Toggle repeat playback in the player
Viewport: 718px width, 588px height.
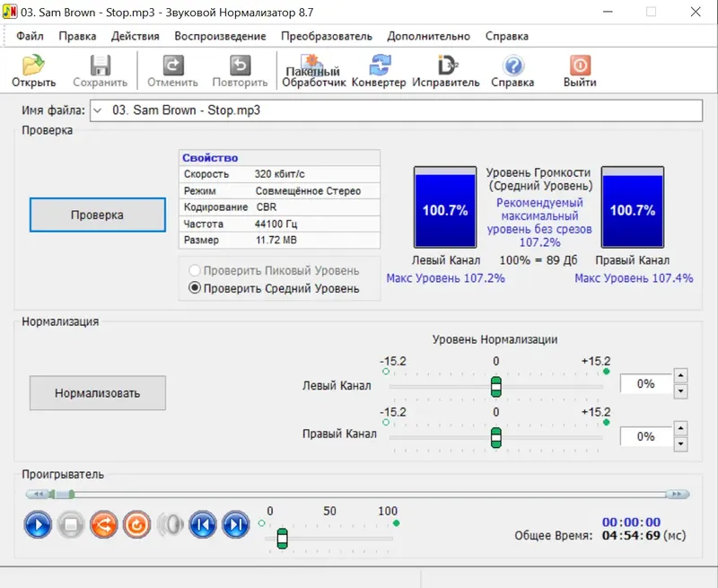(137, 525)
